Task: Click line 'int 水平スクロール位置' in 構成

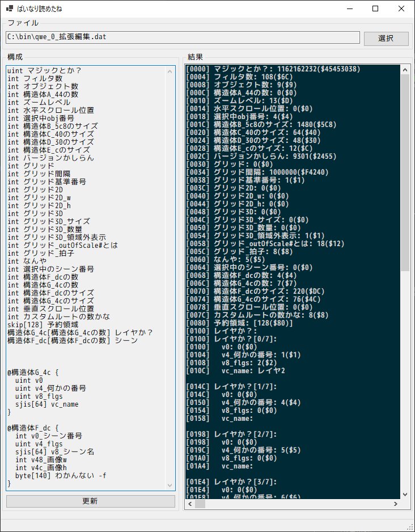Action: [50, 110]
